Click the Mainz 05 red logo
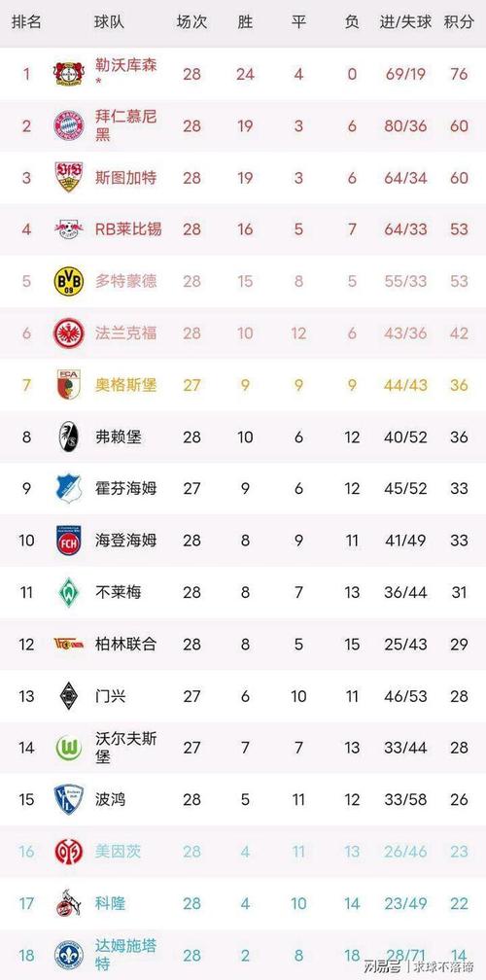The width and height of the screenshot is (486, 980). point(69,852)
